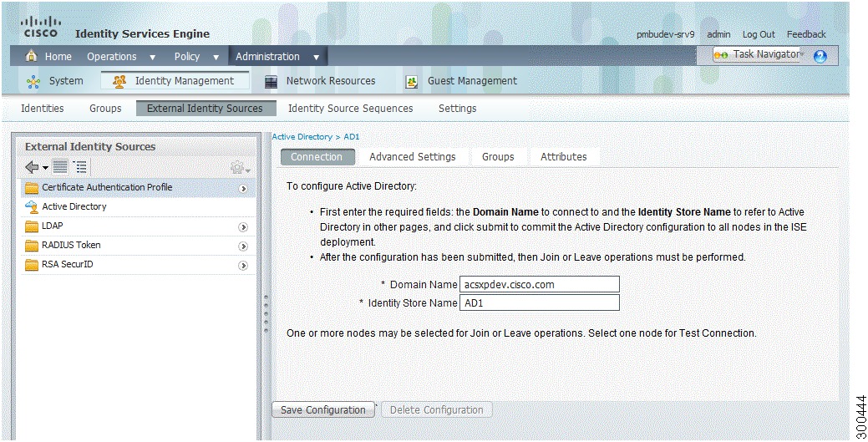Click the admin user link

tap(718, 34)
